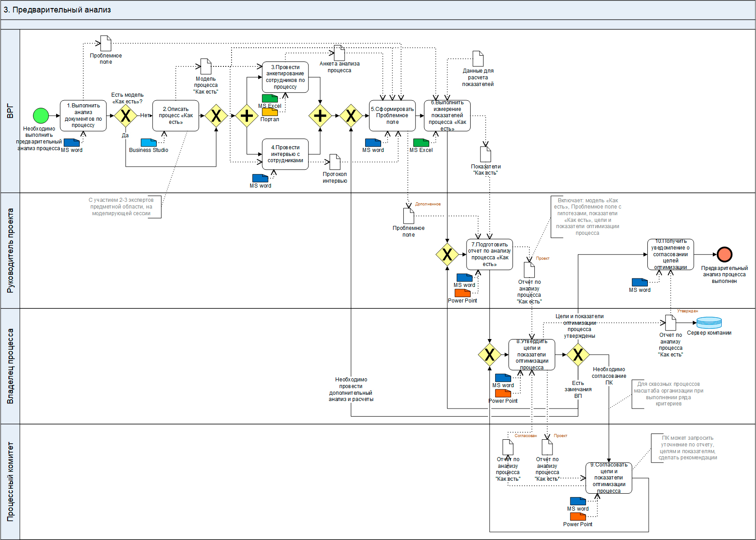Click task 4 Провести интервью с сотрудниками
Image resolution: width=756 pixels, height=540 pixels.
[285, 154]
